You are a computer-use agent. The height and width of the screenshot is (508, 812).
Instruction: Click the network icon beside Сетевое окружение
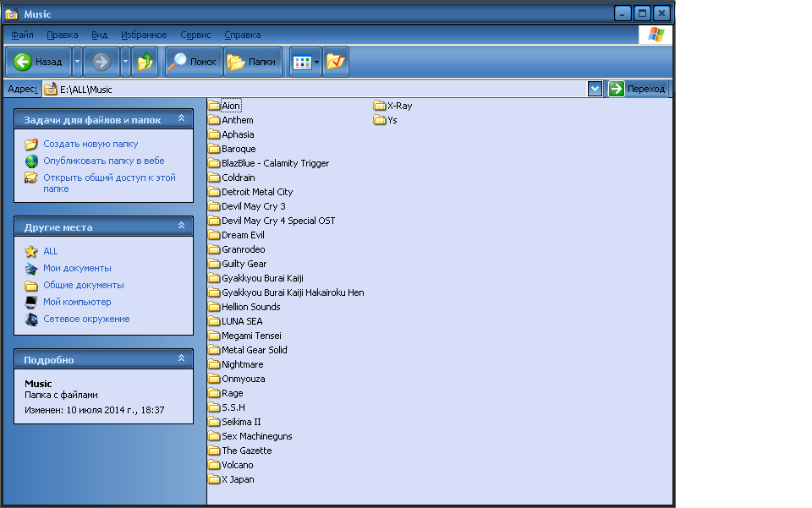[31, 320]
